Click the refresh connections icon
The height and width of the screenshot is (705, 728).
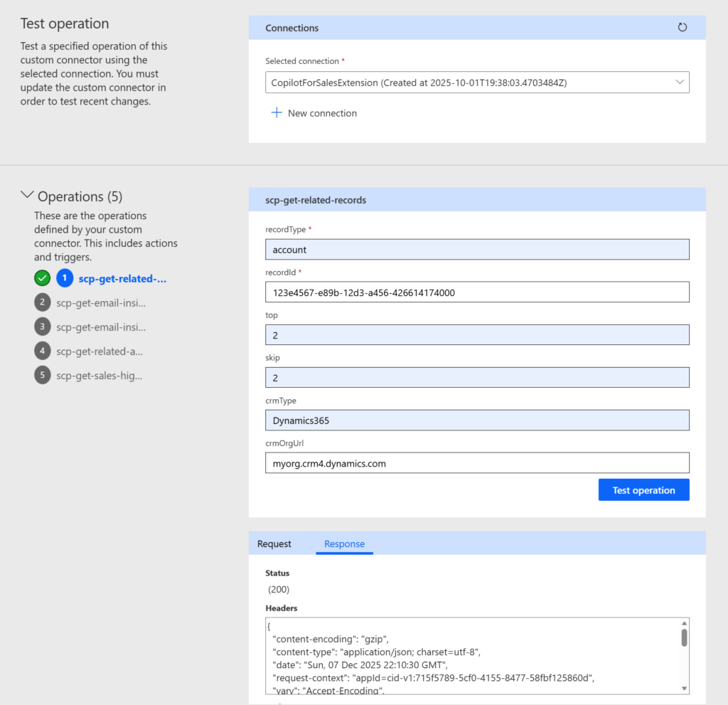[x=682, y=28]
